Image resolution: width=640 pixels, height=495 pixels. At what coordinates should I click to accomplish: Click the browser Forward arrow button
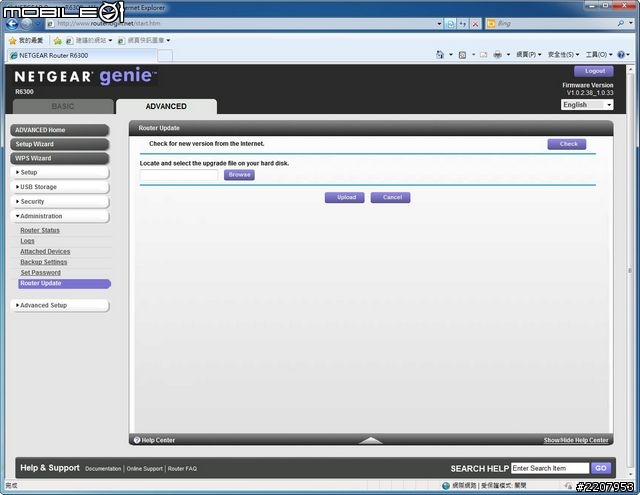[x=27, y=24]
